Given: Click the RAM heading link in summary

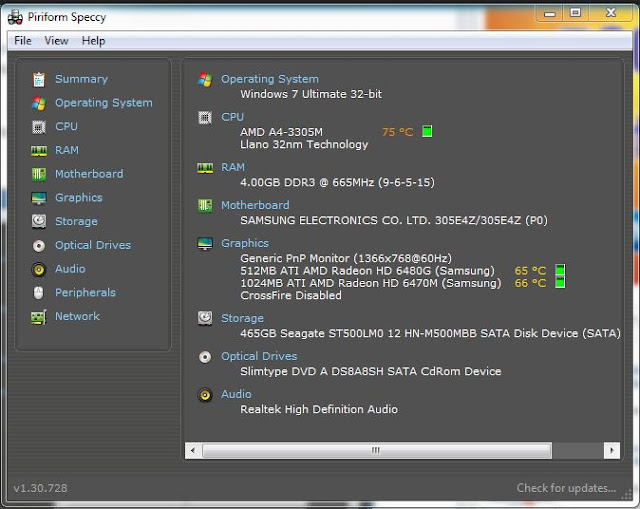Looking at the screenshot, I should 233,167.
